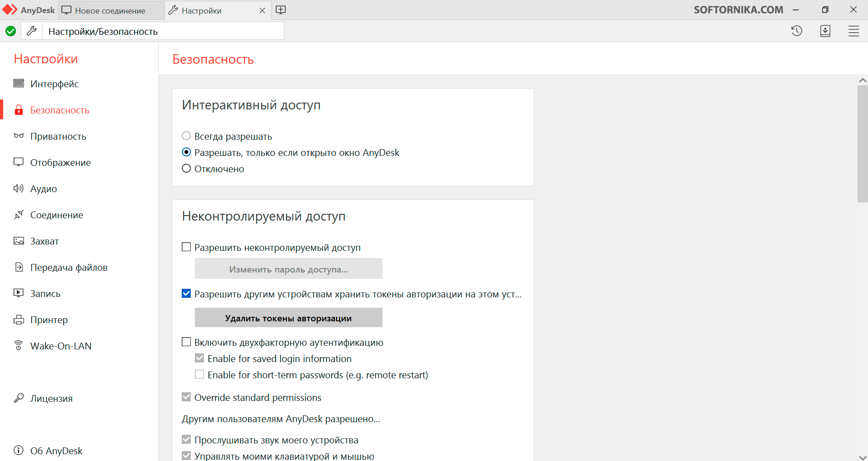
Task: Click the Захват picture icon
Action: tap(19, 240)
